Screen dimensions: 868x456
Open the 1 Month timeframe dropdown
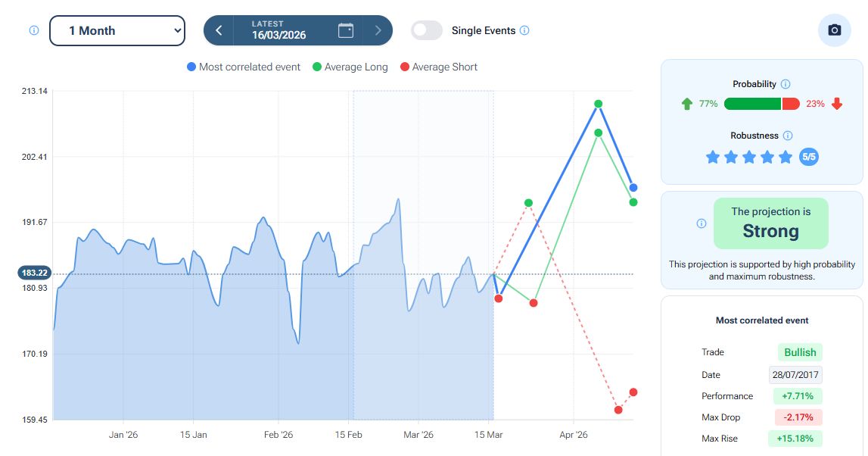coord(117,30)
